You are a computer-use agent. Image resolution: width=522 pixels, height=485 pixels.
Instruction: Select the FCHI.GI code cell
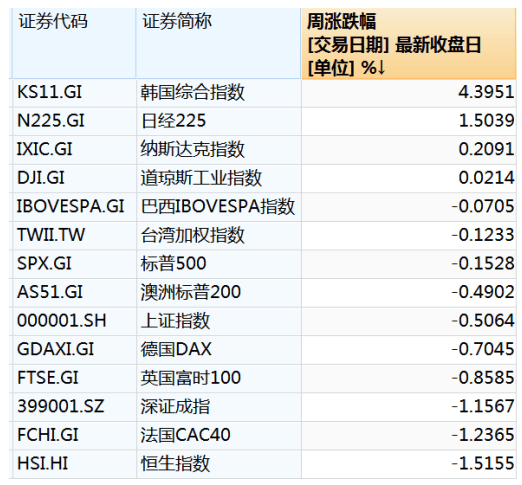(x=74, y=435)
